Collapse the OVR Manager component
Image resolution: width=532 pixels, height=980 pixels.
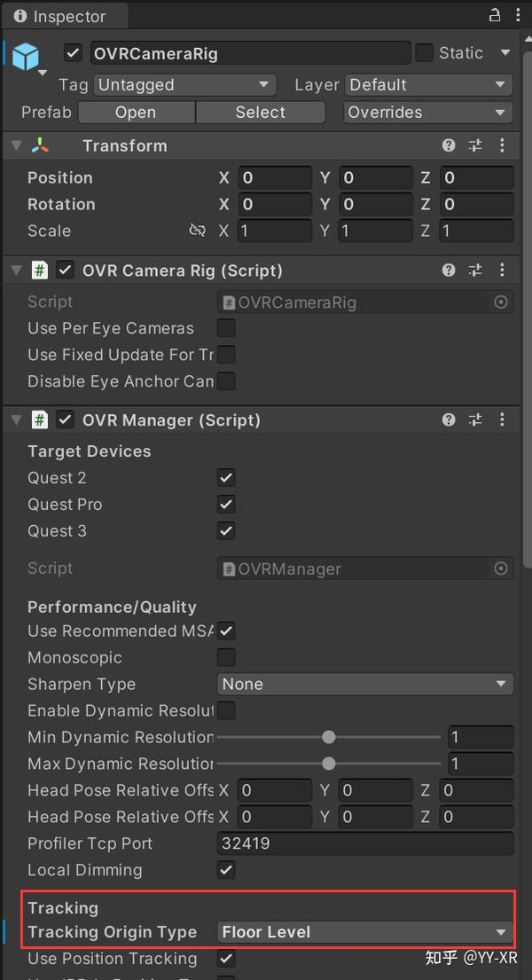click(x=15, y=419)
